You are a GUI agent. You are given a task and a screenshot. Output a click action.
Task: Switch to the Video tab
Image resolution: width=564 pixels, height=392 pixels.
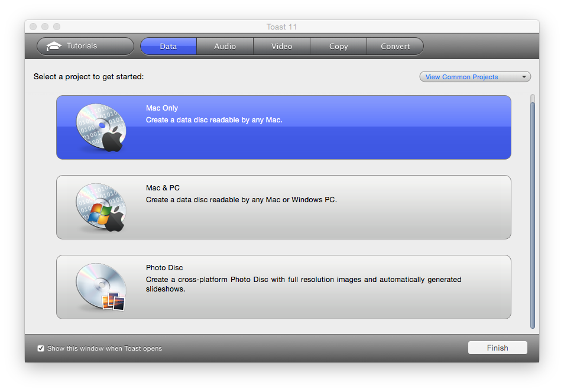(281, 46)
